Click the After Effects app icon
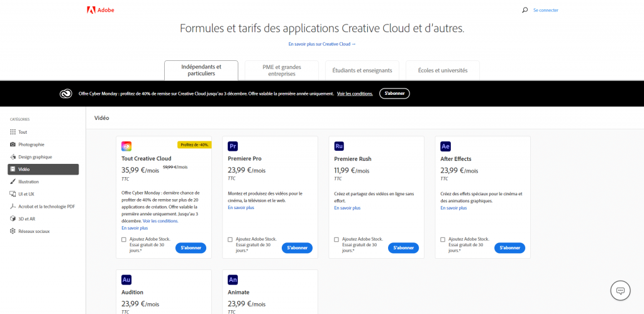644x314 pixels. point(445,146)
